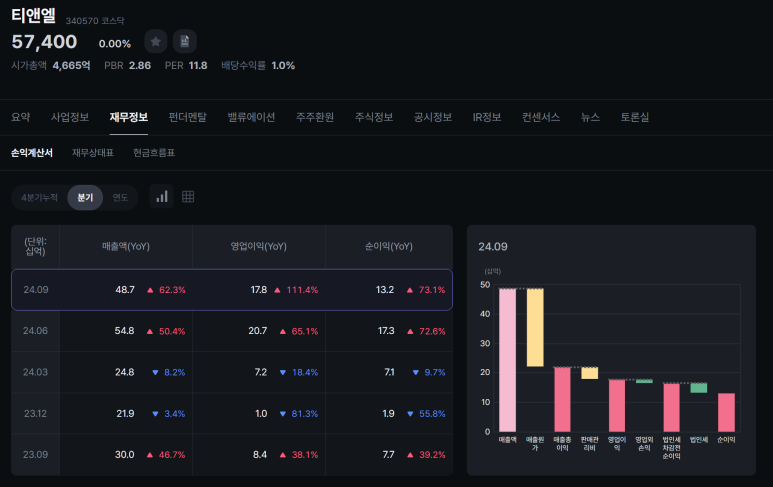The width and height of the screenshot is (773, 487).
Task: Select the 24.06 quarter row
Action: (x=232, y=331)
